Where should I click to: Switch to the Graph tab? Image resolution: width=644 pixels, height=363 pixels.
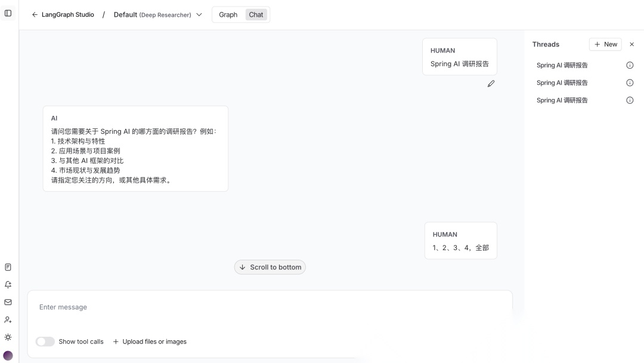227,14
